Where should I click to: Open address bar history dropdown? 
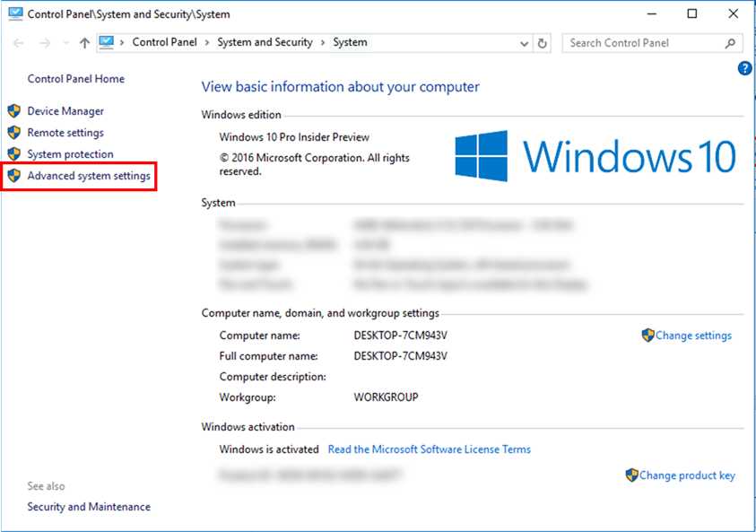tap(524, 44)
